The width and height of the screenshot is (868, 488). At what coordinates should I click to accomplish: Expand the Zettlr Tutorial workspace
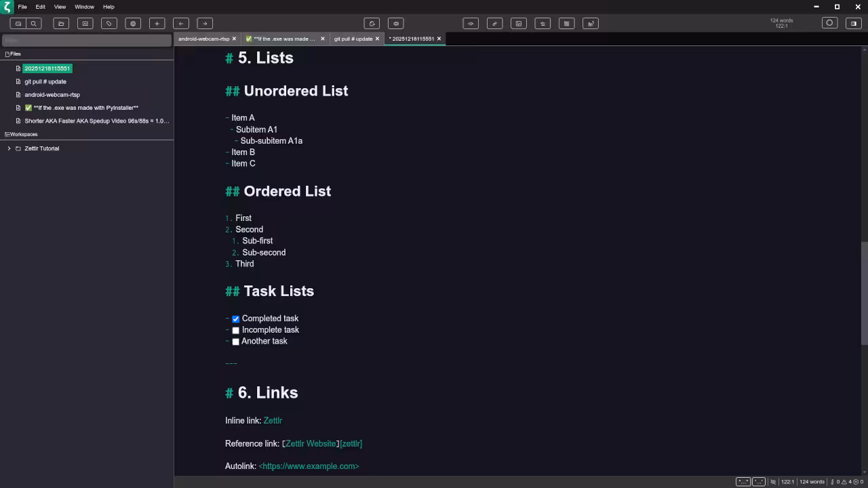point(9,148)
